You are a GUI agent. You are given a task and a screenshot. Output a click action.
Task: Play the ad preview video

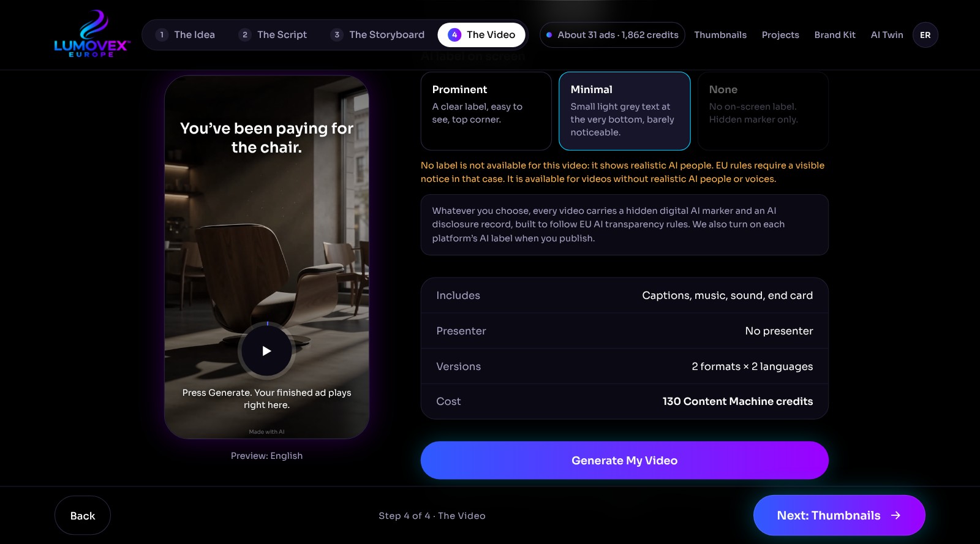(266, 351)
